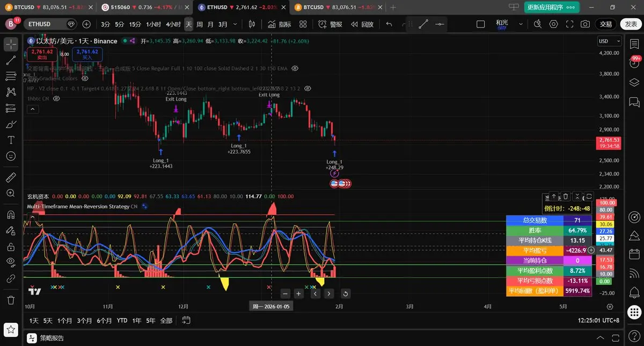Screen dimensions: 644x346
Task: Open the link drawings tool in sidebar
Action: click(11, 279)
